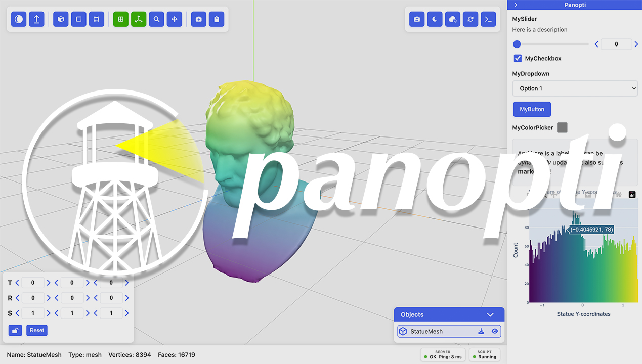Click the MySlider numeric value field

616,44
